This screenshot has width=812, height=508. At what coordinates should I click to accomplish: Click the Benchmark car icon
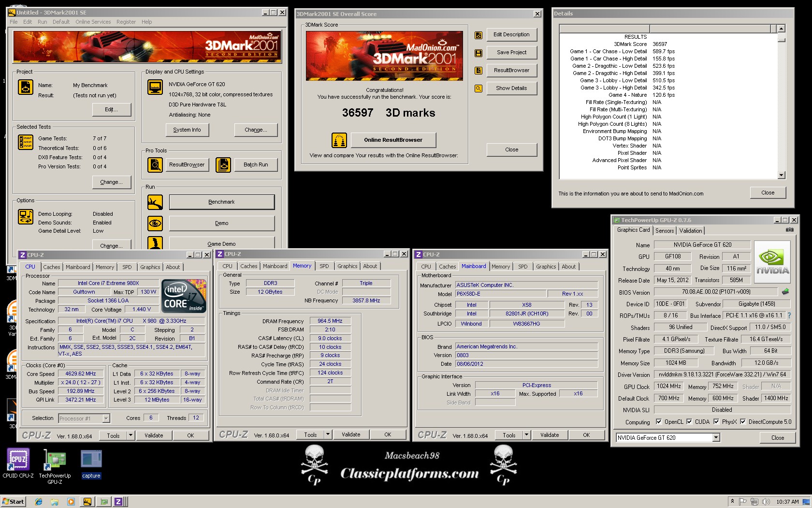155,202
